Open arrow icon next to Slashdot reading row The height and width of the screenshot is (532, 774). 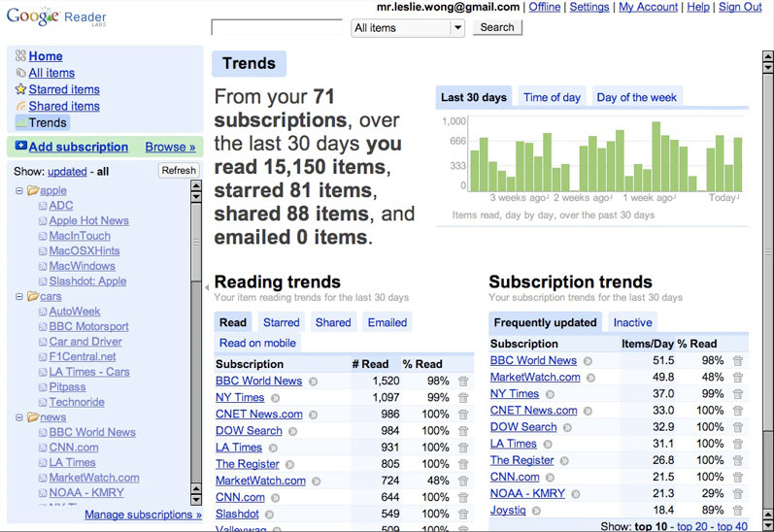(269, 515)
